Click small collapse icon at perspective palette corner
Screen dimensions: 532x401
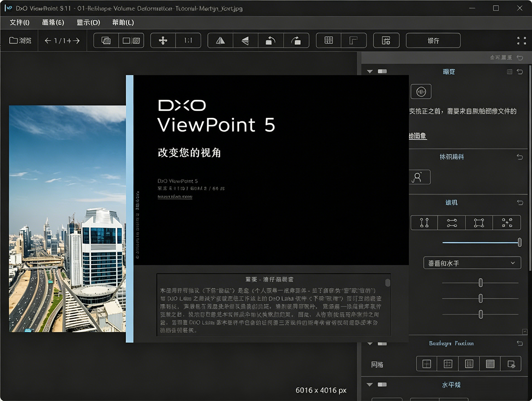524,331
